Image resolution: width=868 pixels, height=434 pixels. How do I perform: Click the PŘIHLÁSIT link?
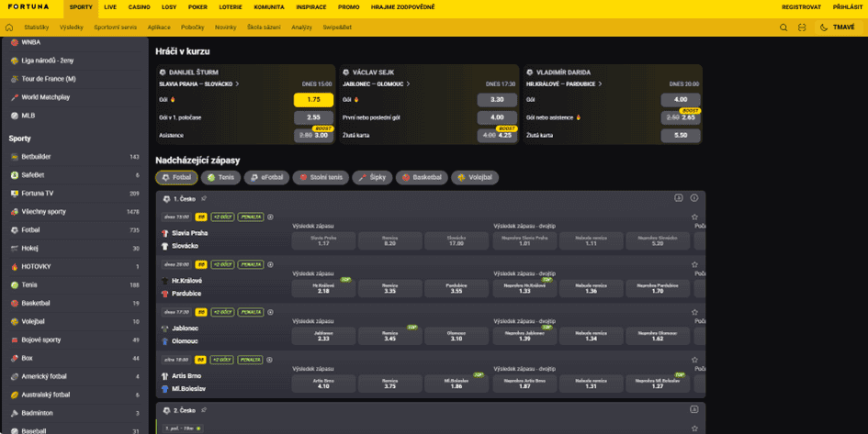pyautogui.click(x=848, y=7)
